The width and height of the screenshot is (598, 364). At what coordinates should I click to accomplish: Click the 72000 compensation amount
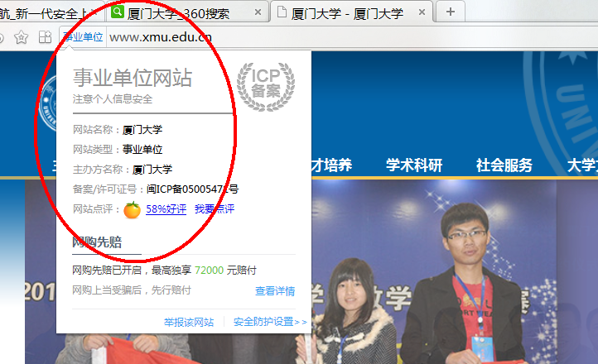(x=209, y=271)
